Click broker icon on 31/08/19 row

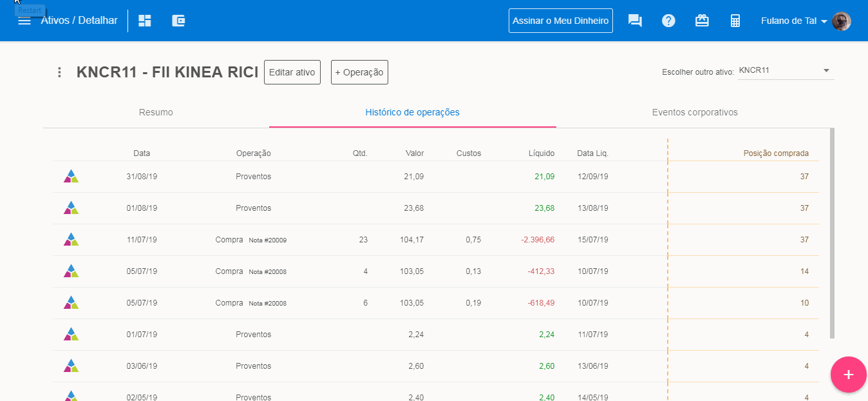(x=71, y=177)
